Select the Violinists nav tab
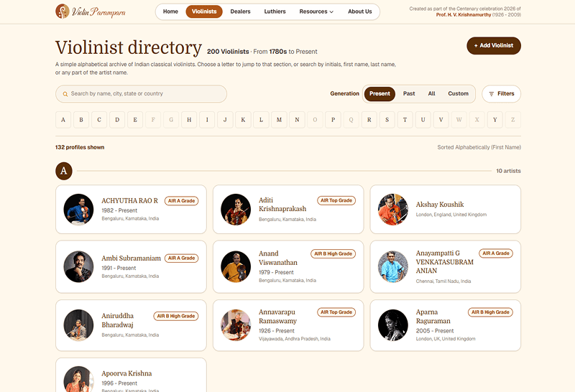The height and width of the screenshot is (392, 575). pyautogui.click(x=204, y=11)
